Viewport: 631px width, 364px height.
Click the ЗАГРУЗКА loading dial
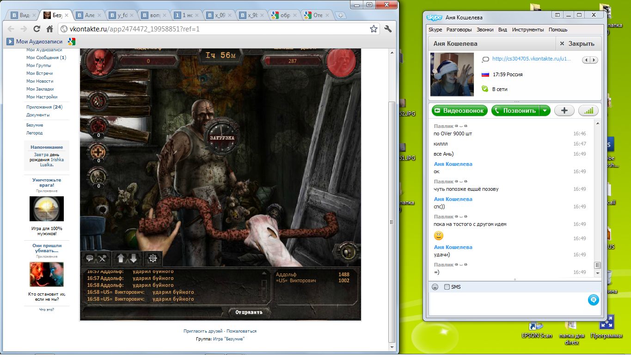[223, 138]
